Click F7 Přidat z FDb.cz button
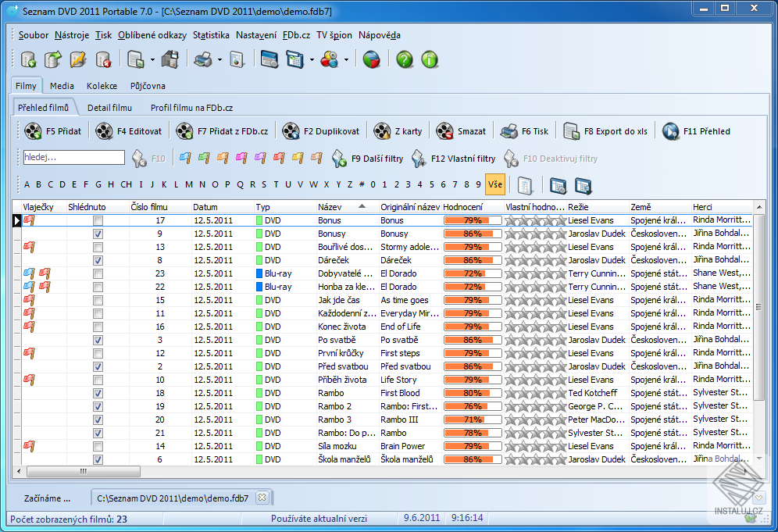The image size is (778, 532). (x=223, y=131)
